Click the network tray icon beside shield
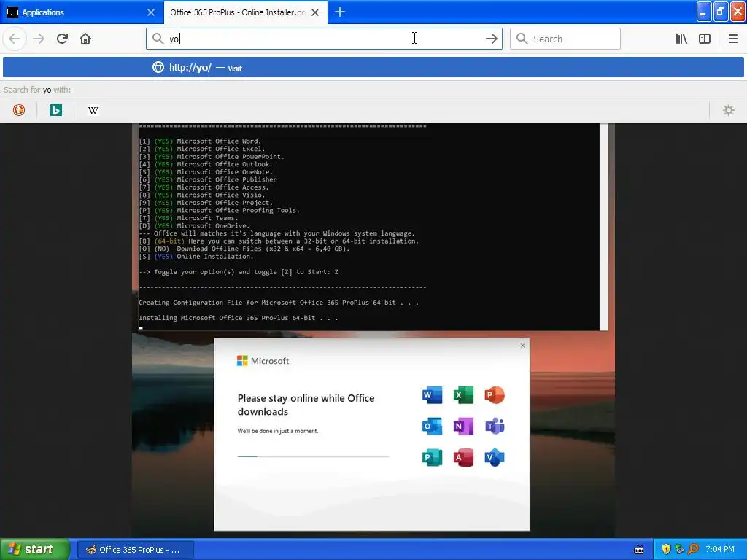 click(679, 549)
